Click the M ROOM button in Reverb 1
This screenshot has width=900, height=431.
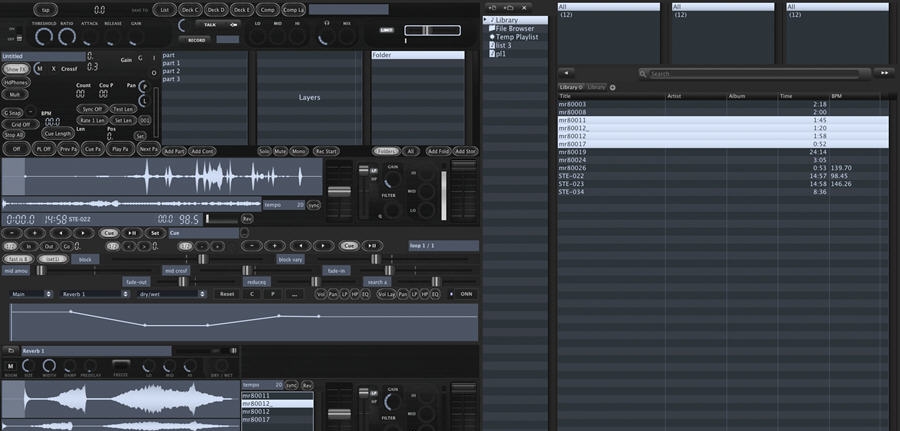(x=10, y=366)
